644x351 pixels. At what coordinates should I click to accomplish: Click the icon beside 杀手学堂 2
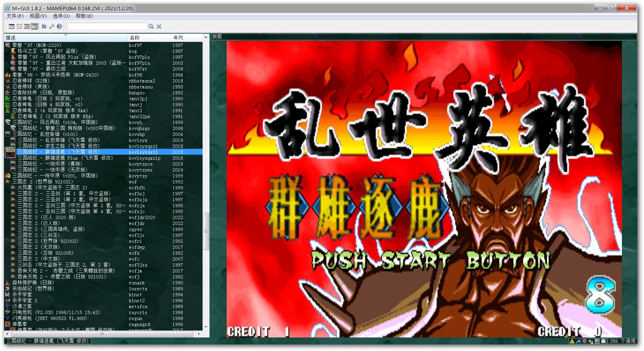(8, 301)
